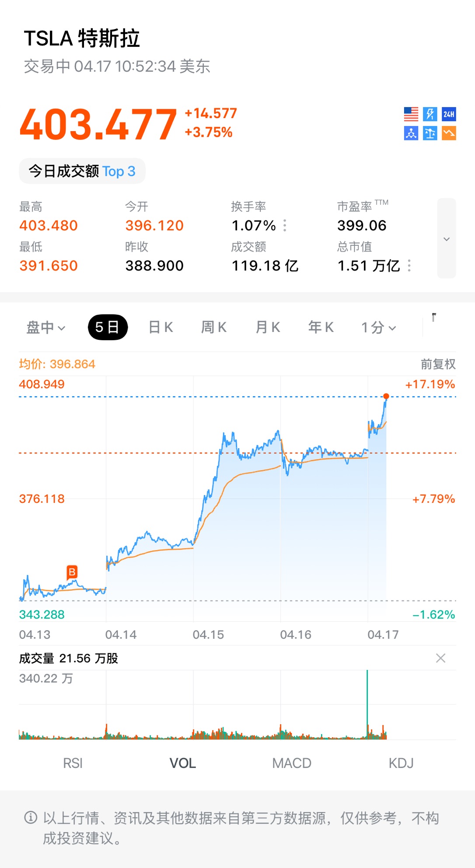Tap the info icon beside the disclaimer
This screenshot has height=868, width=475.
(31, 817)
